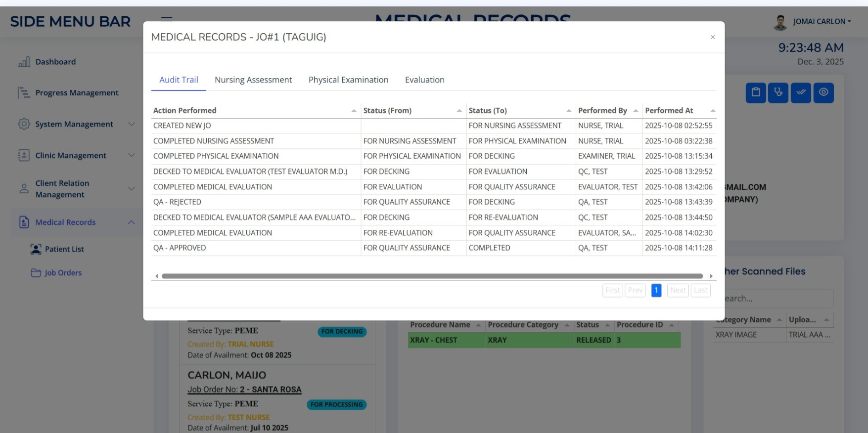Click the stethoscope icon button
Viewport: 868px width, 433px height.
tap(778, 92)
